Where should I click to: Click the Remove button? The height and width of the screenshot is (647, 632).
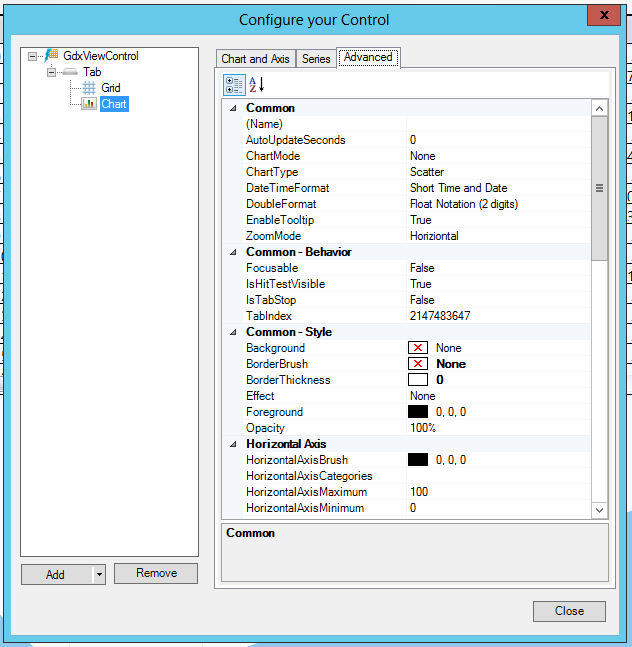click(x=156, y=573)
